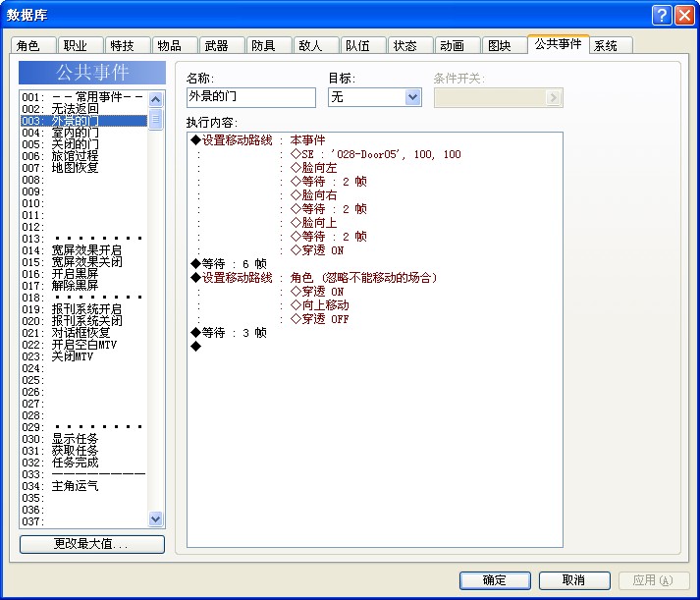Go to the 防具 tab
The image size is (700, 600).
tap(269, 45)
